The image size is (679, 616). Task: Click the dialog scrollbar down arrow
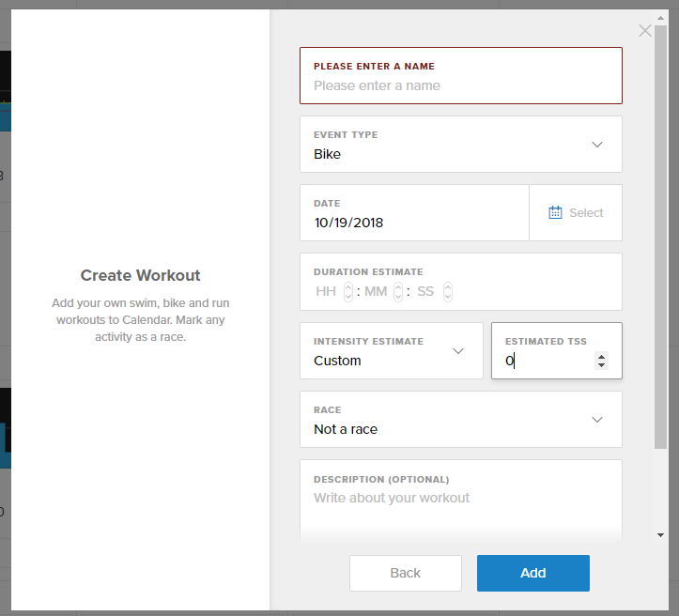(660, 535)
